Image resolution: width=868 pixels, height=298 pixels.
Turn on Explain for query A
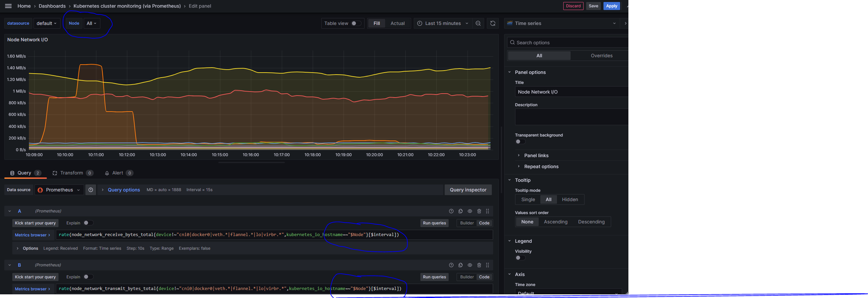click(x=88, y=223)
